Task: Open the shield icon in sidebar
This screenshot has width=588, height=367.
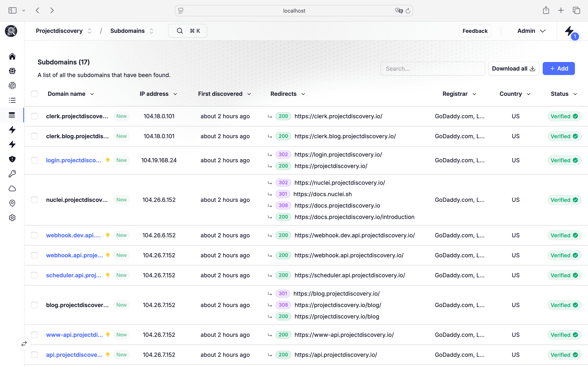Action: point(12,159)
